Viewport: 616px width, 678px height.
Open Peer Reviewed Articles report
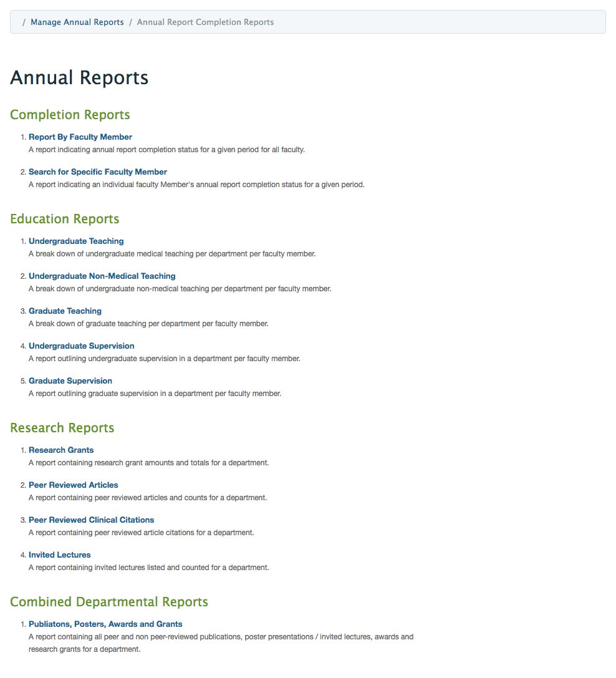[x=73, y=485]
